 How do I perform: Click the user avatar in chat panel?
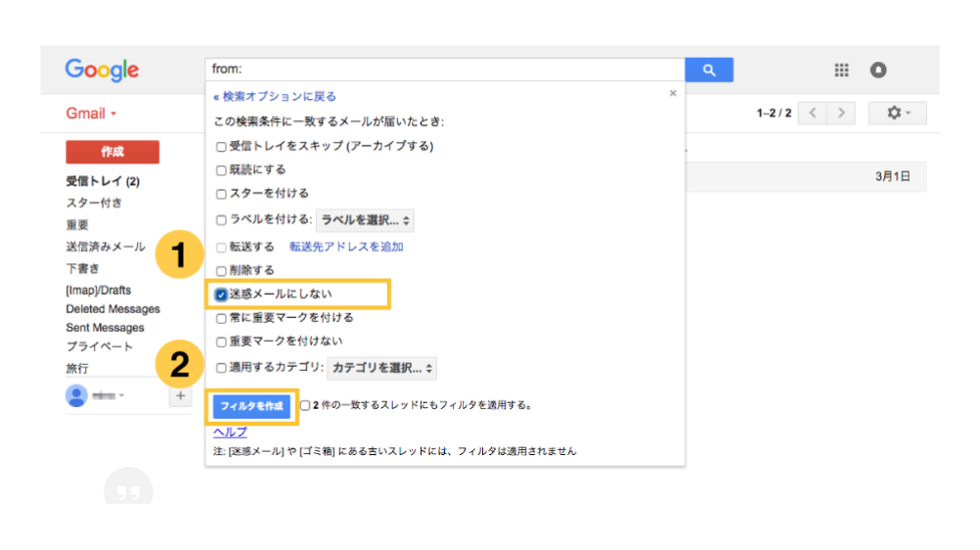pyautogui.click(x=76, y=395)
